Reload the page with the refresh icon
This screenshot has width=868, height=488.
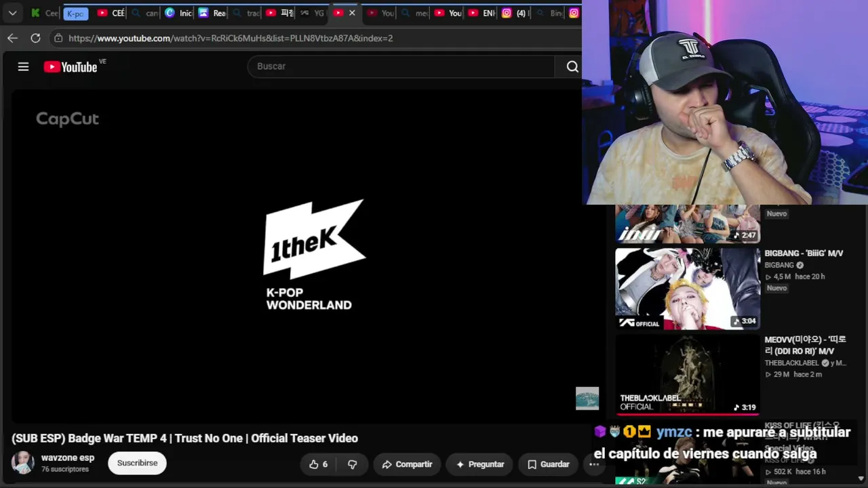click(x=35, y=38)
